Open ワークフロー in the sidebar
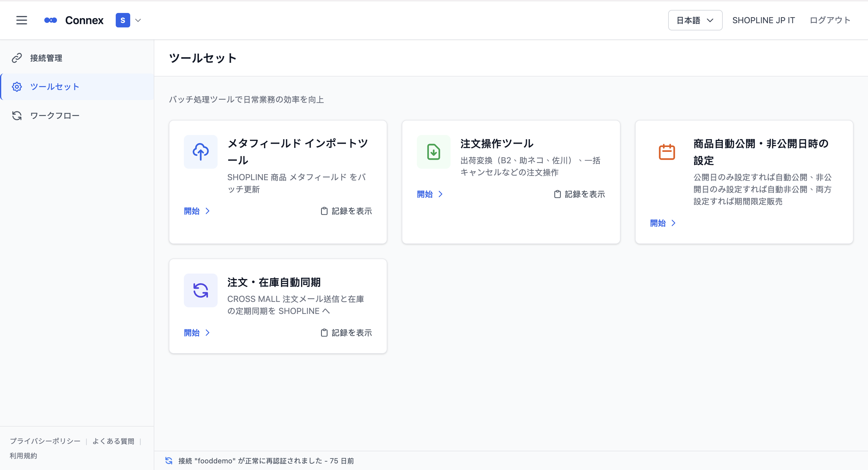 [77, 116]
